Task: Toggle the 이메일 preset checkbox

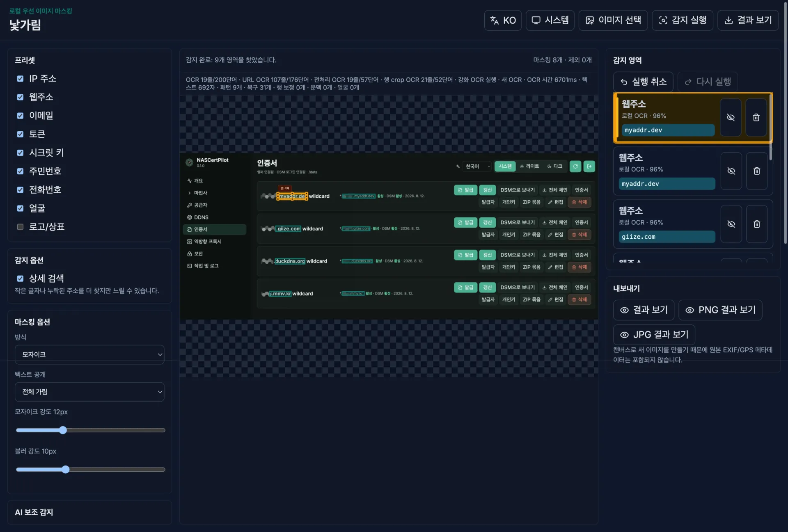Action: click(x=20, y=115)
